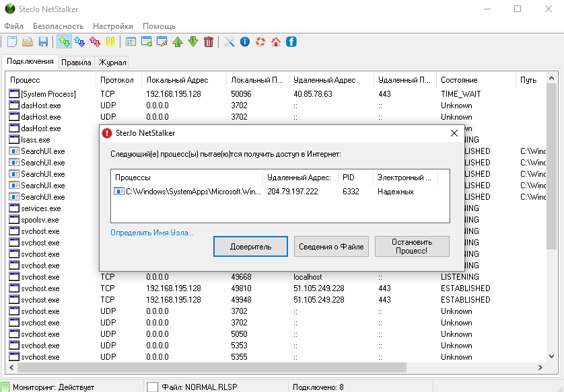Click the SterJo NetStalker green title icon
Viewport: 564px width, 392px height.
point(9,9)
